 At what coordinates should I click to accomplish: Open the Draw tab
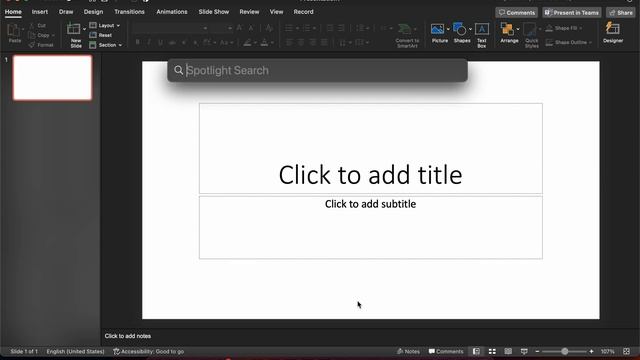click(66, 12)
